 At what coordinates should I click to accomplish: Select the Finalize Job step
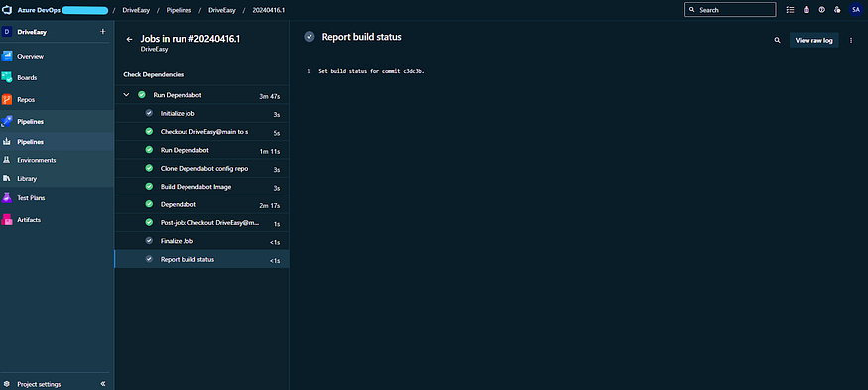(x=201, y=241)
